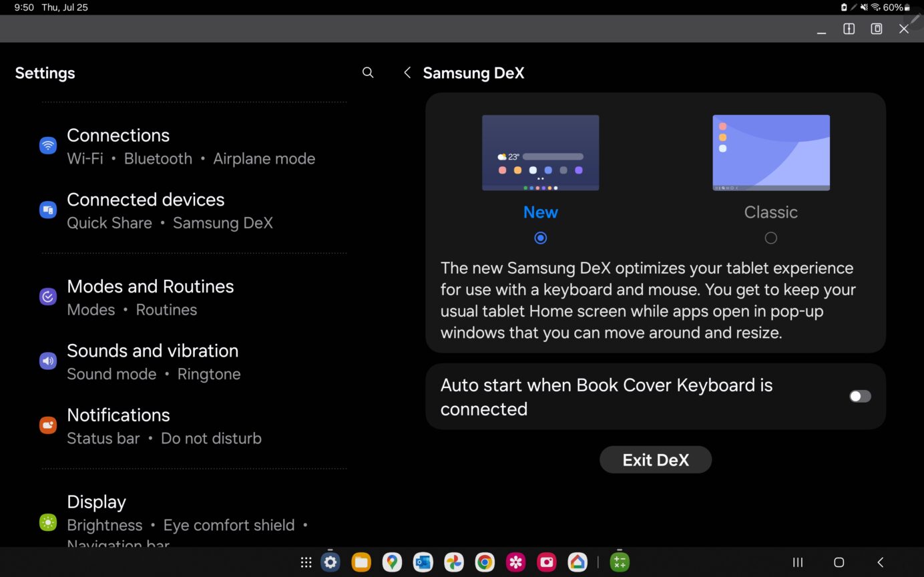This screenshot has width=924, height=577.
Task: Open Google Photos from the taskbar
Action: tap(453, 562)
